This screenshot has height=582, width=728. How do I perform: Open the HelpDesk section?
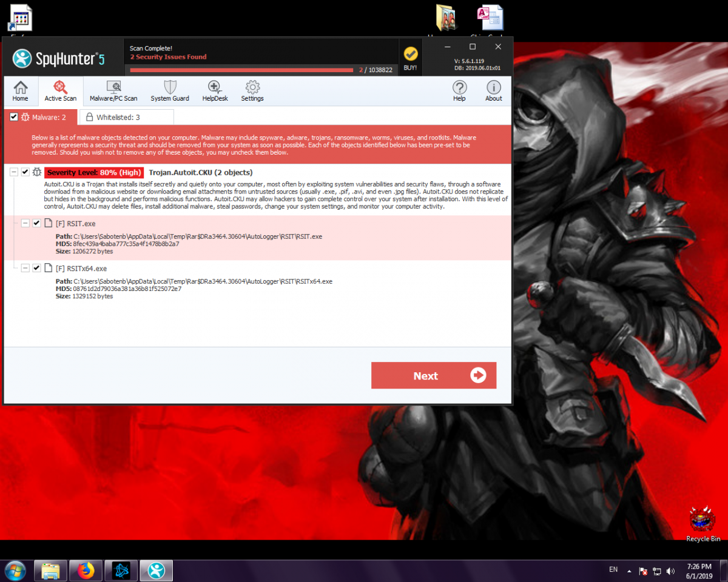215,91
